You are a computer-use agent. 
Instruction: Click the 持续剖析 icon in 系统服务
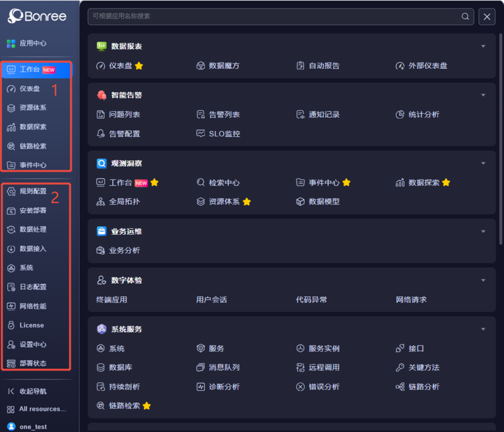(x=101, y=387)
